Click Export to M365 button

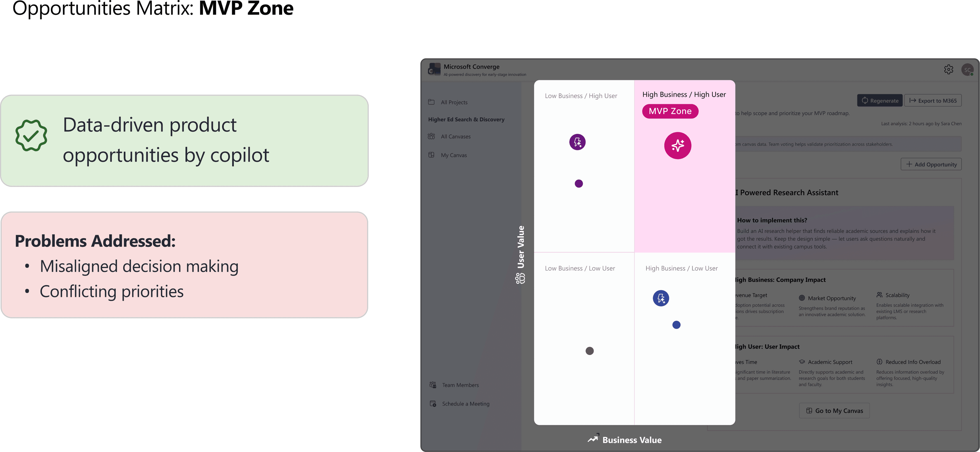pyautogui.click(x=933, y=101)
